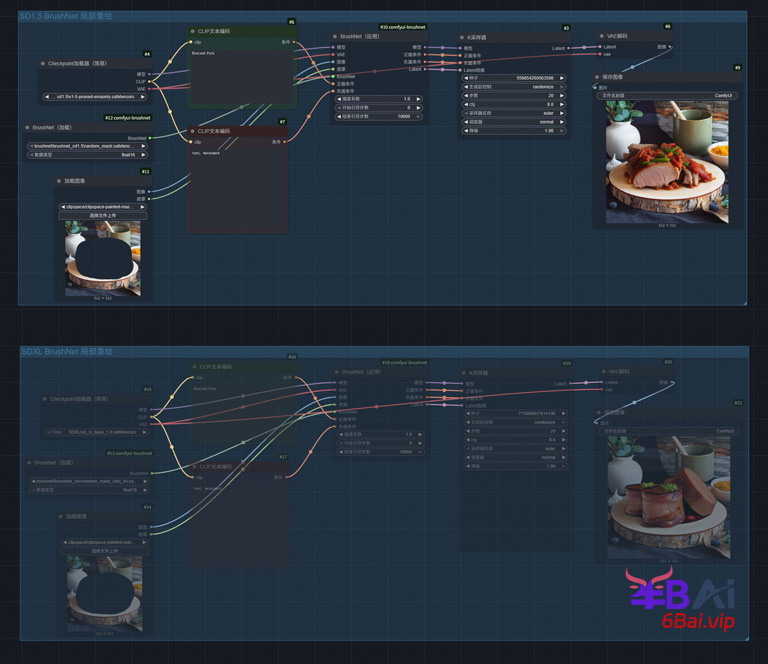The image size is (768, 664).
Task: Toggle 数据类型 float16 option in BrushNet loader
Action: (x=87, y=155)
